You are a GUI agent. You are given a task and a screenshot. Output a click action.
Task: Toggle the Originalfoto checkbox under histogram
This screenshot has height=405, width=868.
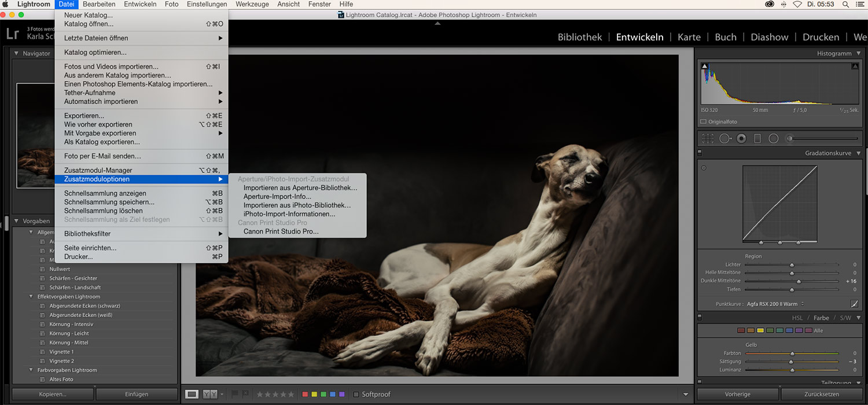[x=703, y=122]
